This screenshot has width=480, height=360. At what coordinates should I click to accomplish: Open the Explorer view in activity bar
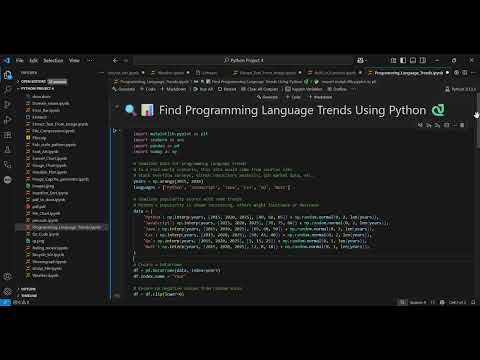coord(8,75)
